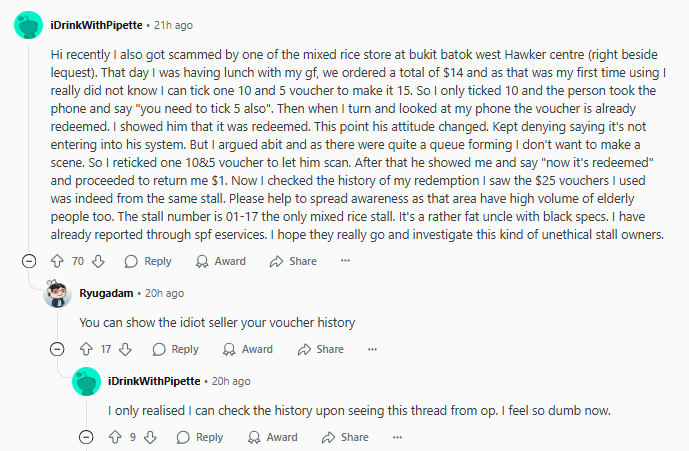Downvote Ryugadam's 17-point comment
The image size is (689, 451).
pos(126,349)
